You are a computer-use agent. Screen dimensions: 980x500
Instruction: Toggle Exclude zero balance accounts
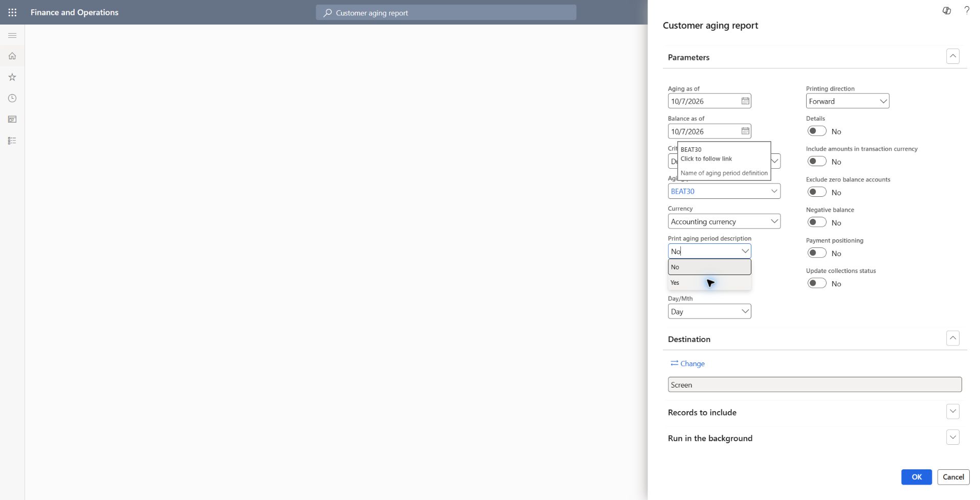coord(817,192)
